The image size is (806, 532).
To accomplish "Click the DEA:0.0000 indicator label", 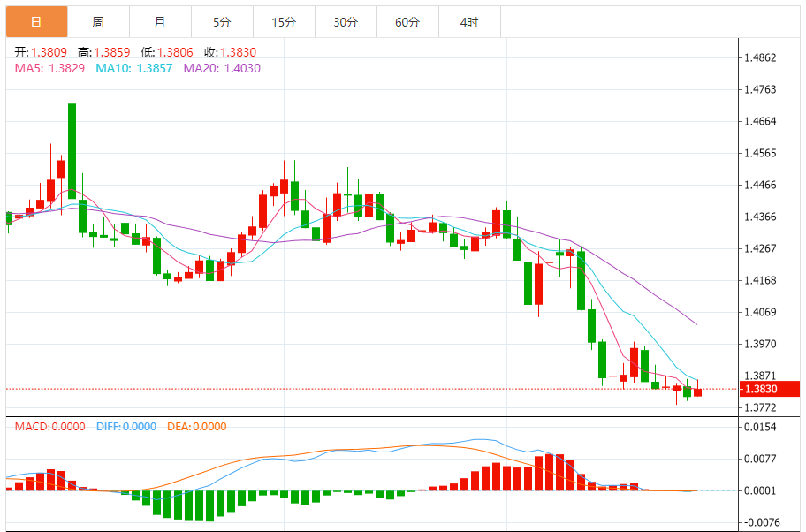I will tap(197, 427).
